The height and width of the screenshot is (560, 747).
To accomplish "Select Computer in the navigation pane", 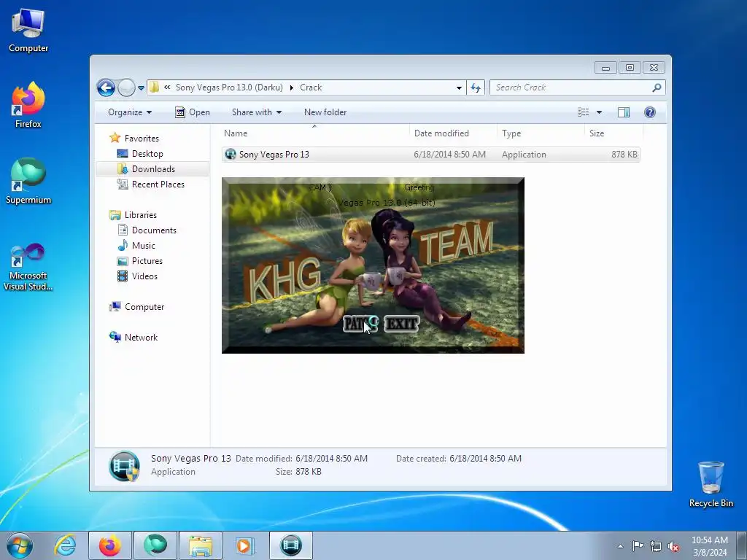I will (x=144, y=307).
